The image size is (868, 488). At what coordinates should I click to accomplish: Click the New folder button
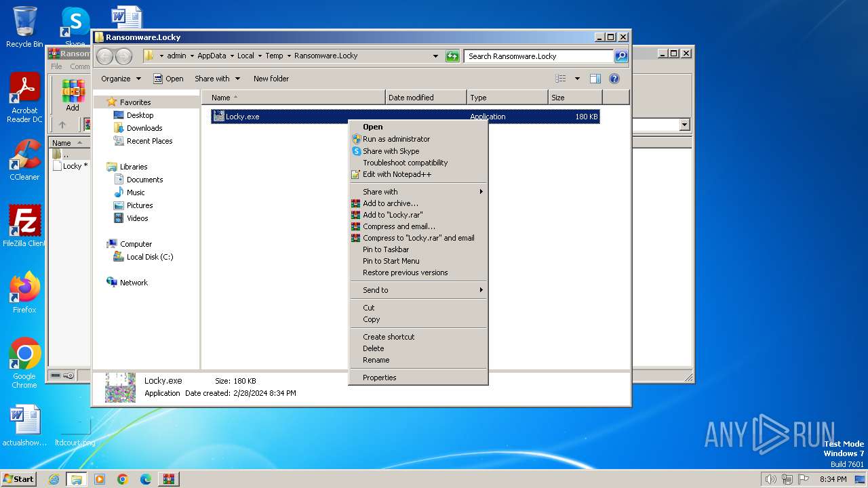271,79
